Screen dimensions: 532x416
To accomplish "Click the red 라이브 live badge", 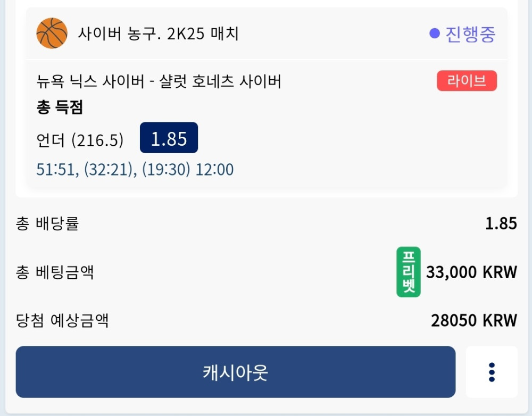I will click(467, 81).
